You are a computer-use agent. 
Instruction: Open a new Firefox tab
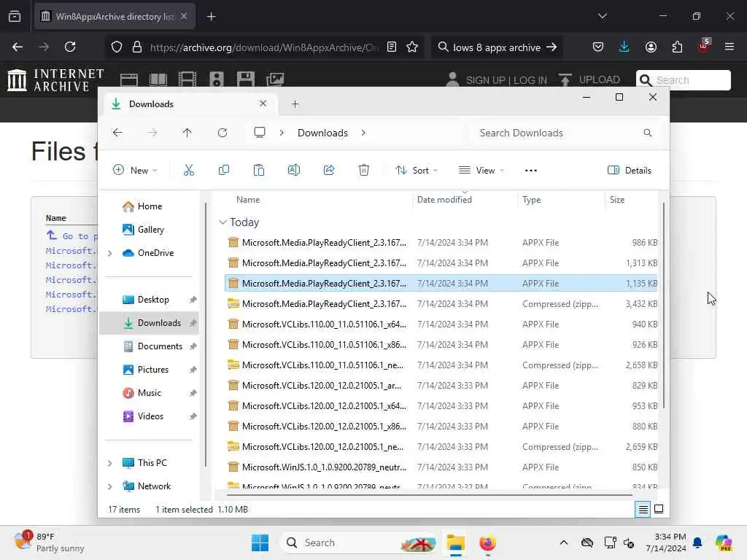(x=211, y=17)
